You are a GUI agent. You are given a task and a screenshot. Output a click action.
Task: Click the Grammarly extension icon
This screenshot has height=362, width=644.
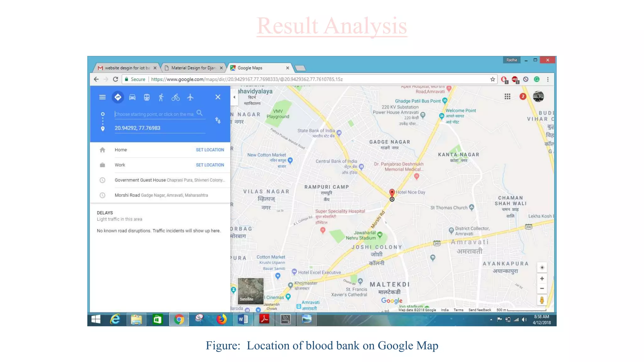click(537, 80)
